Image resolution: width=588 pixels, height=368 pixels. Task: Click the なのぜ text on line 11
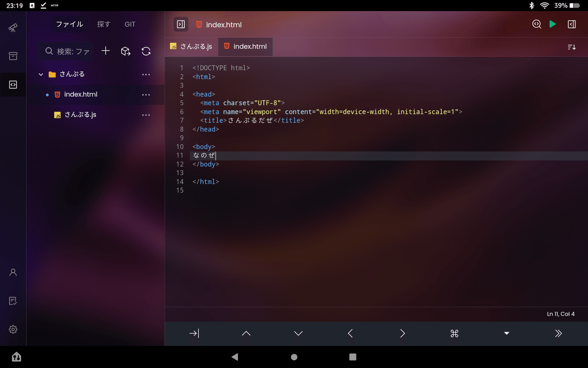pyautogui.click(x=204, y=155)
